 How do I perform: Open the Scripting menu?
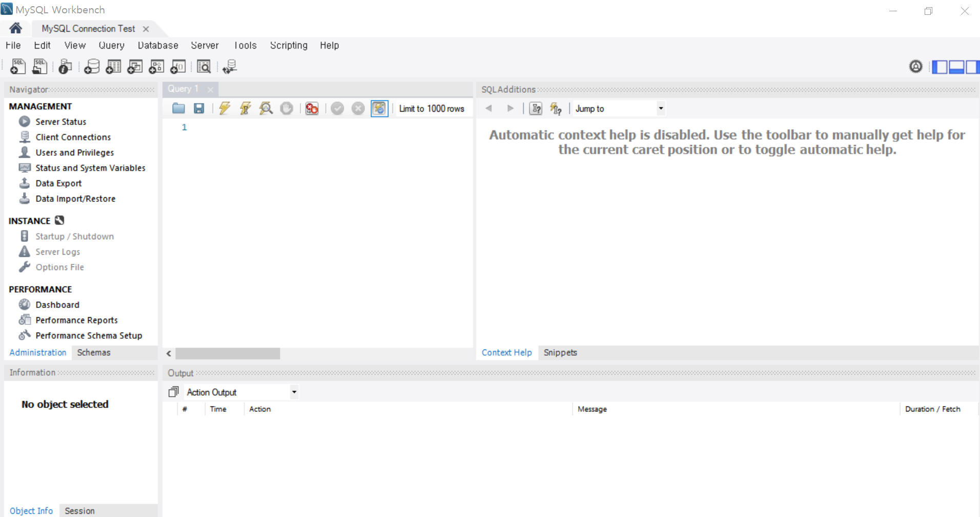pos(289,45)
